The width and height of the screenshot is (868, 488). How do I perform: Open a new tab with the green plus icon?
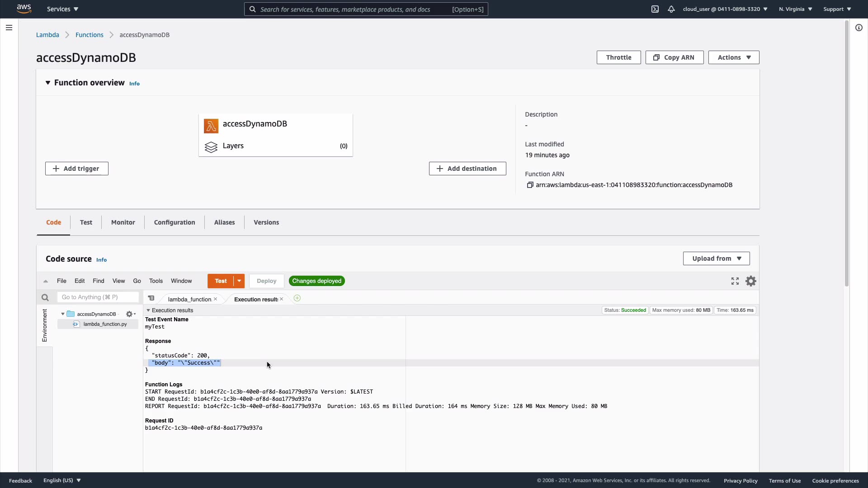click(x=297, y=298)
